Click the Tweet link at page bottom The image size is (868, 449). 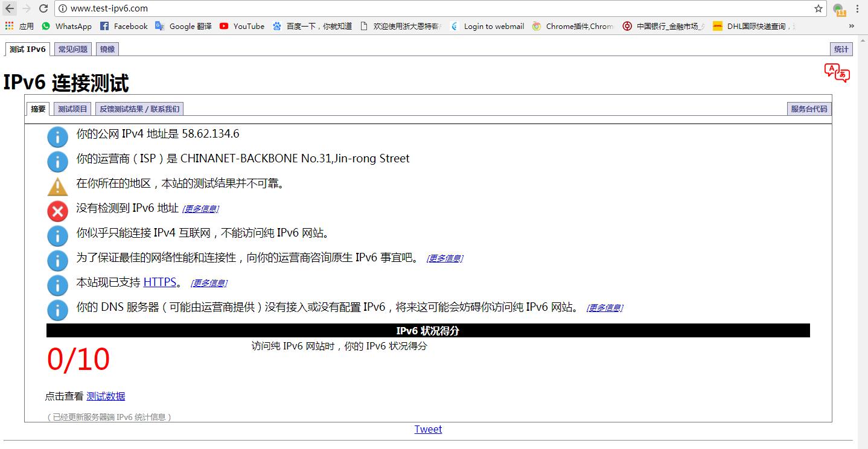pos(428,429)
